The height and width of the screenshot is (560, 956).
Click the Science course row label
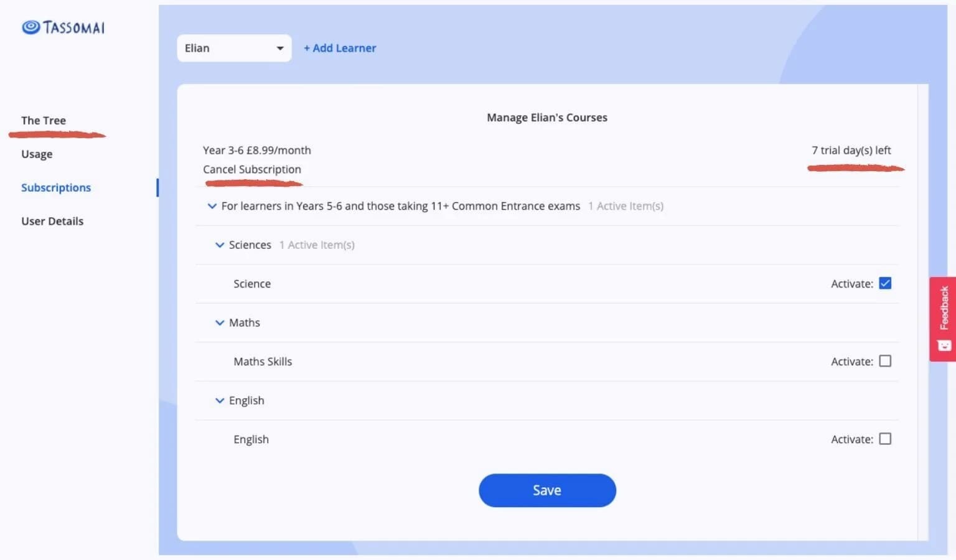pos(252,284)
